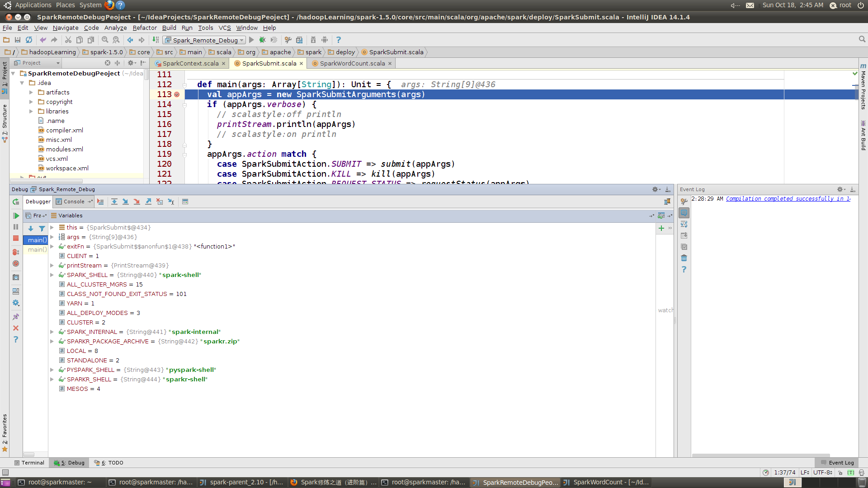Image resolution: width=868 pixels, height=488 pixels.
Task: Click the Evaluate Expression icon
Action: (185, 202)
